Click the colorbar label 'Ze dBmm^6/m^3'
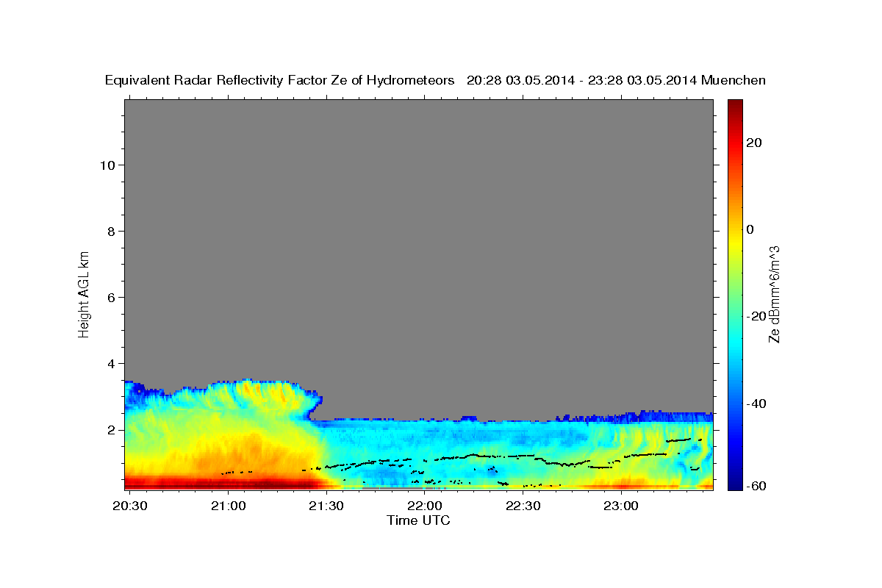The image size is (882, 588). click(x=774, y=294)
